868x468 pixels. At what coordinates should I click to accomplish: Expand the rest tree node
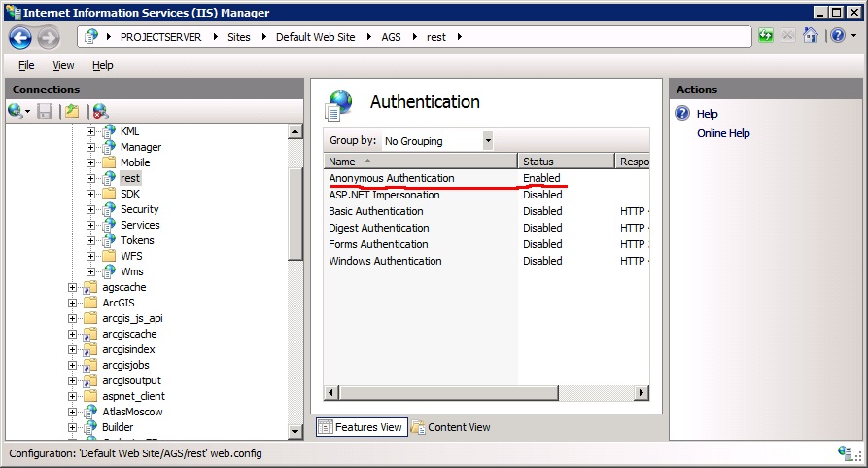(90, 178)
